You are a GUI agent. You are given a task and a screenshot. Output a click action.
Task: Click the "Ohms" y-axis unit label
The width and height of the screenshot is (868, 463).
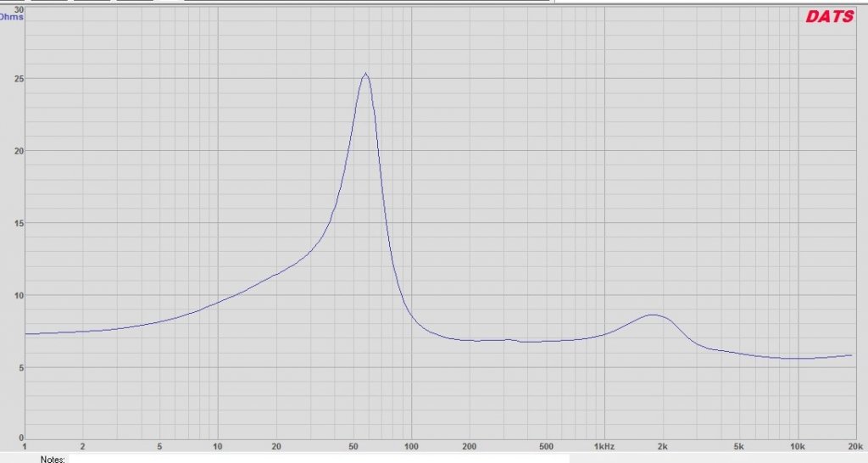(11, 17)
